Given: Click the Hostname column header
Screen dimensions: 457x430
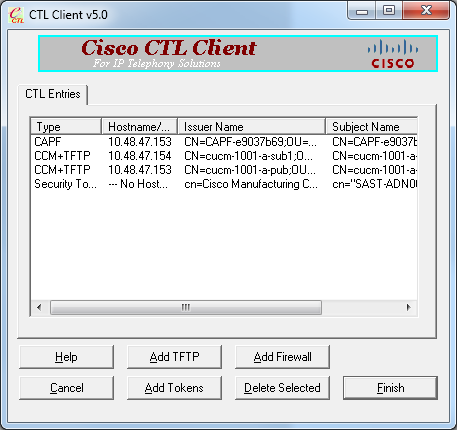Looking at the screenshot, I should 139,127.
